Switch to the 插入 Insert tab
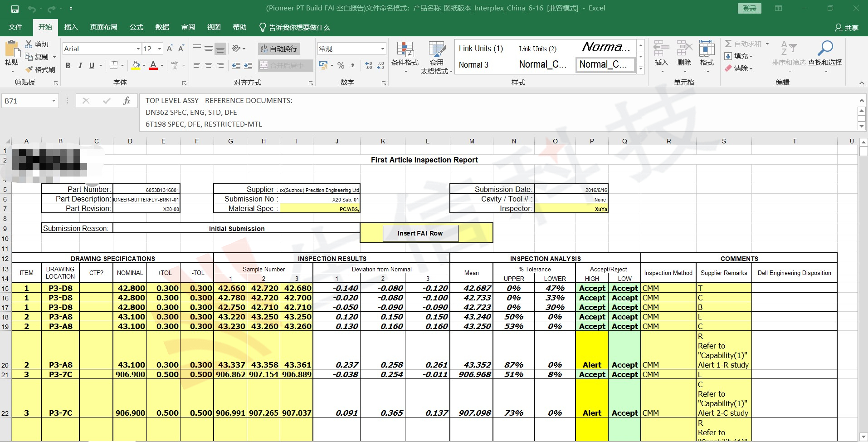The image size is (868, 442). pyautogui.click(x=71, y=27)
